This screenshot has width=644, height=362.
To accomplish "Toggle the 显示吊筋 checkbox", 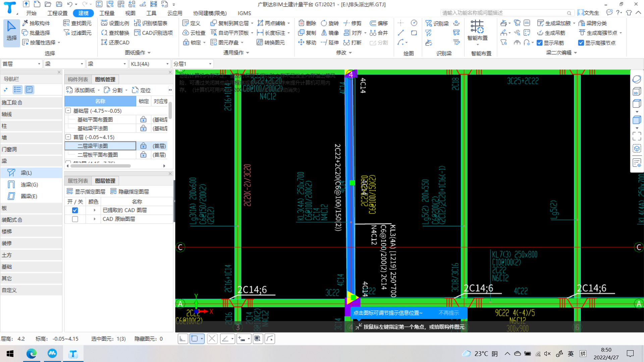I will click(540, 43).
